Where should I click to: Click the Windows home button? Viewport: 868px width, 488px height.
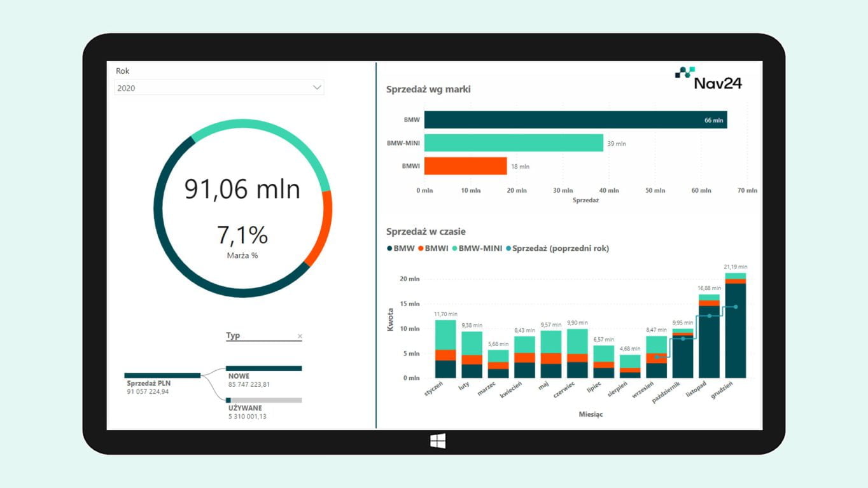(x=438, y=441)
